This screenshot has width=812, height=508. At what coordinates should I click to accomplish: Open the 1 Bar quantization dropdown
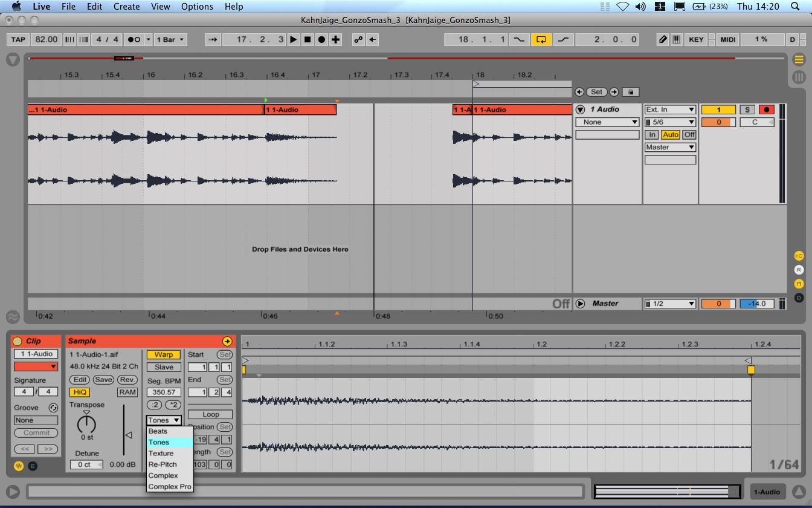pos(170,39)
